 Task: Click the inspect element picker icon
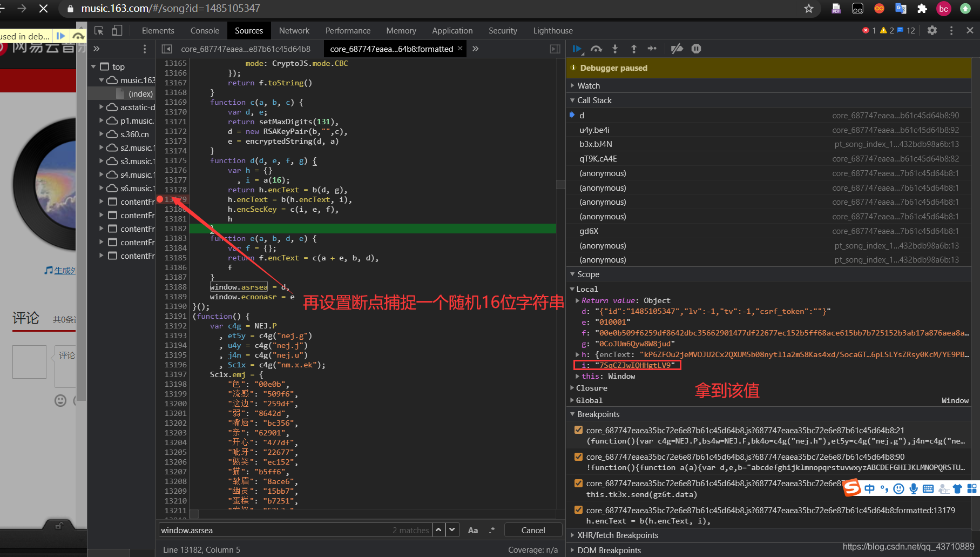[x=99, y=31]
